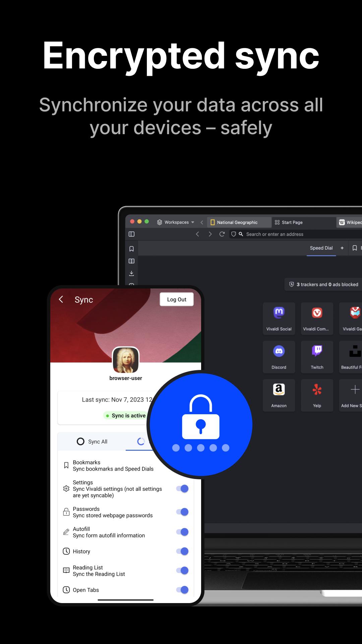Viewport: 362px width, 644px height.
Task: Open the Amazon speed dial
Action: (279, 395)
